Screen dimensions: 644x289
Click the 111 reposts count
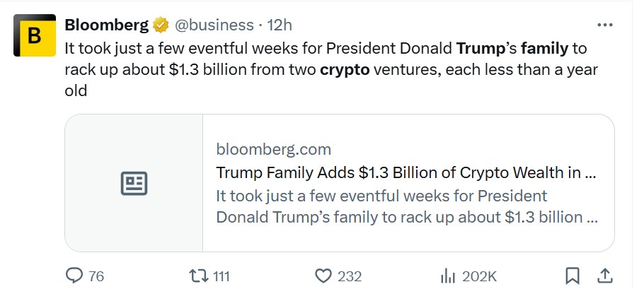coord(221,277)
